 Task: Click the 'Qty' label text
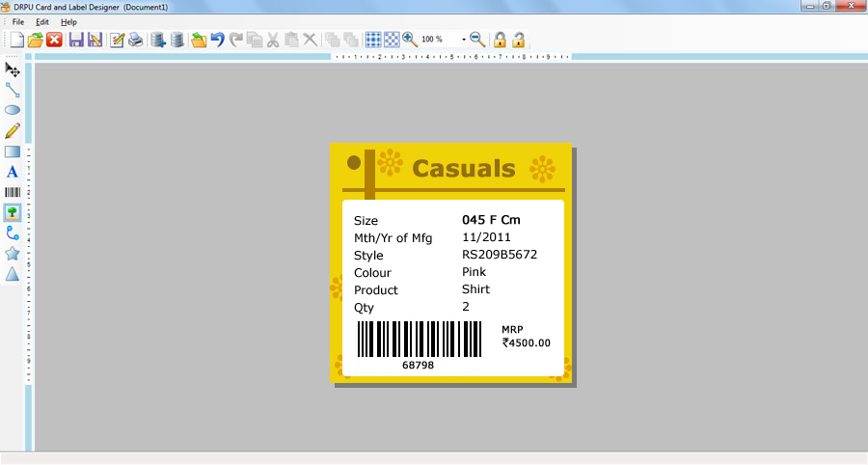pyautogui.click(x=364, y=308)
